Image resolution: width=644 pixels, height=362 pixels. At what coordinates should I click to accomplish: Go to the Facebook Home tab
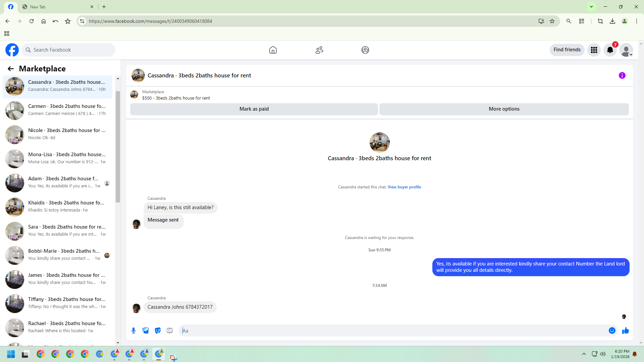[273, 50]
